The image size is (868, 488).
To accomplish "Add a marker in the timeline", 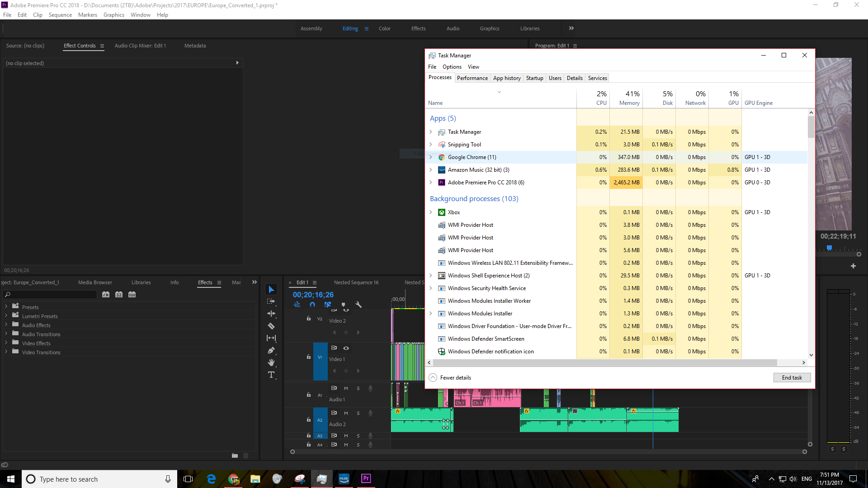I will pos(343,305).
